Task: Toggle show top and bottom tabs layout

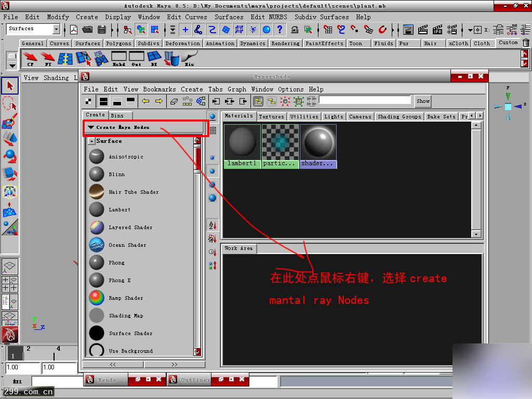Action: pos(103,101)
